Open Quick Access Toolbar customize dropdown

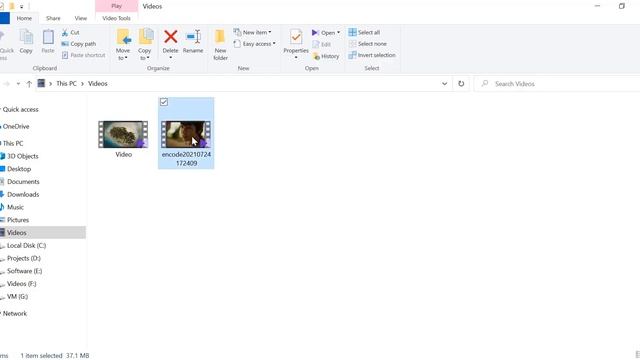[21, 7]
